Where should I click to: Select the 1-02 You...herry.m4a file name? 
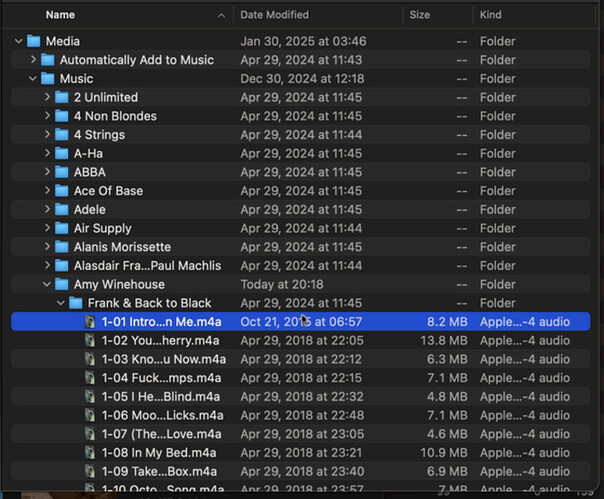click(160, 340)
